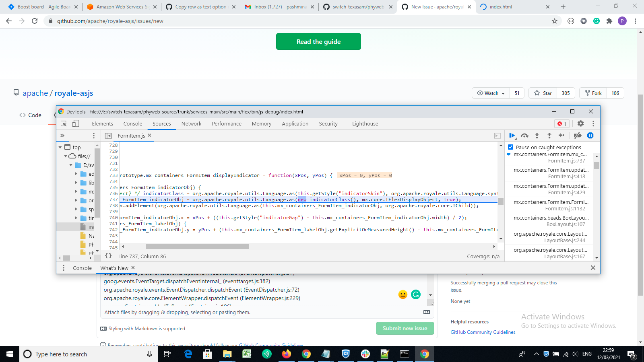Expand the ec folder in navigator

tap(76, 174)
